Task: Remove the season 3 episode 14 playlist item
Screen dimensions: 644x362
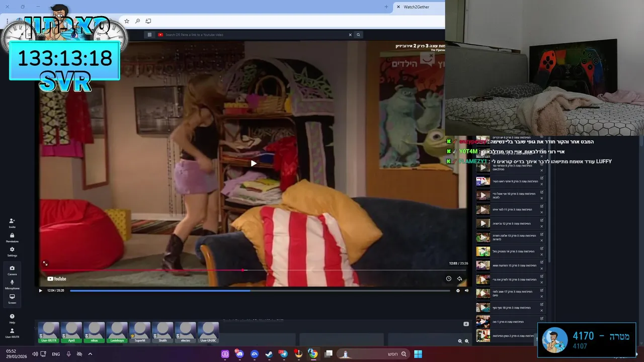Action: (542, 254)
